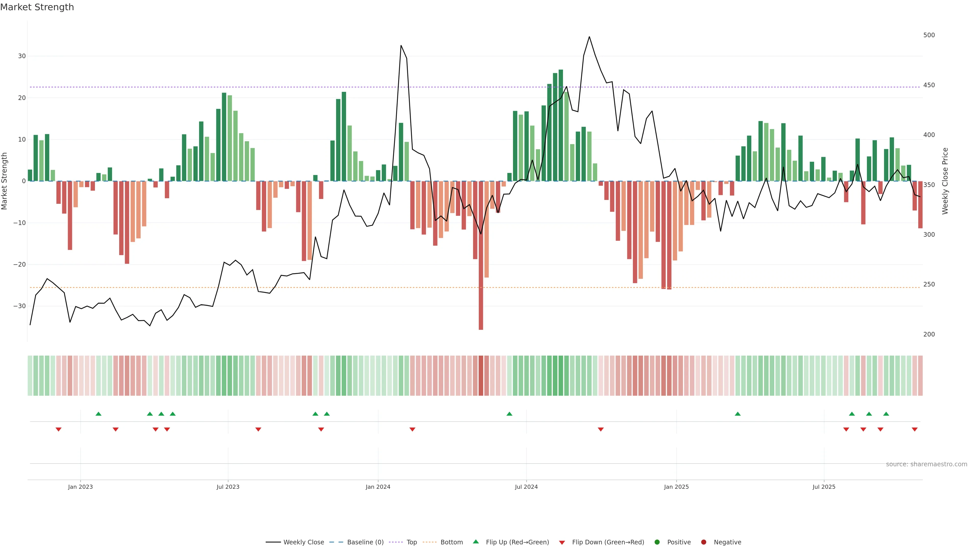The image size is (980, 551).
Task: Click the first green flip-up triangle after Jan 2023
Action: point(99,414)
